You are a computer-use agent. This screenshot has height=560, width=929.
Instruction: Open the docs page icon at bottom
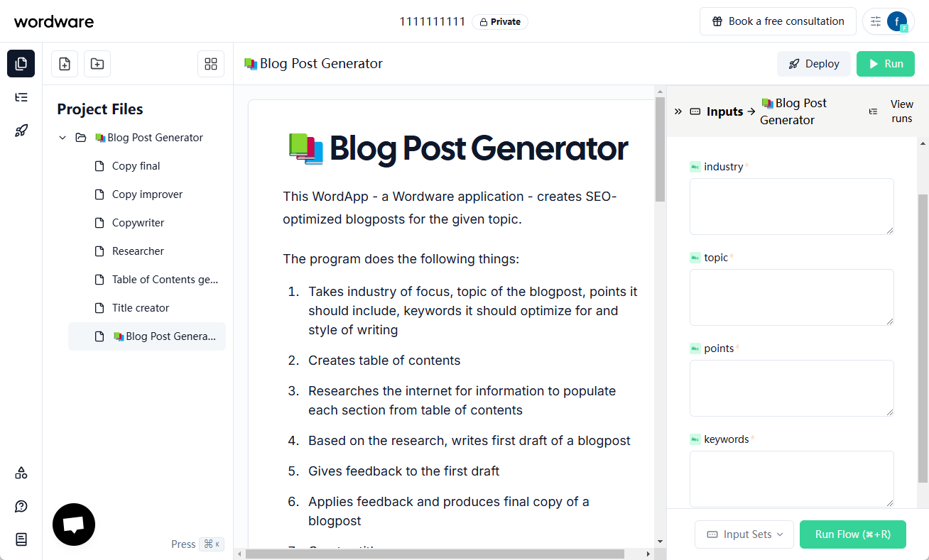coord(21,539)
